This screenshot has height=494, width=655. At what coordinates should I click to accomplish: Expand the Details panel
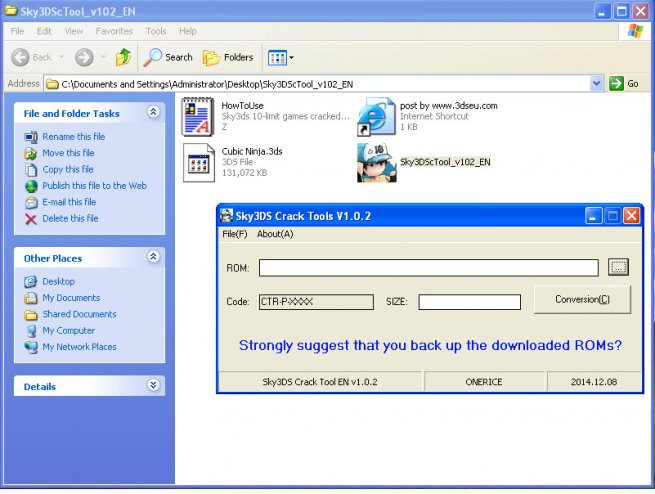pos(153,385)
